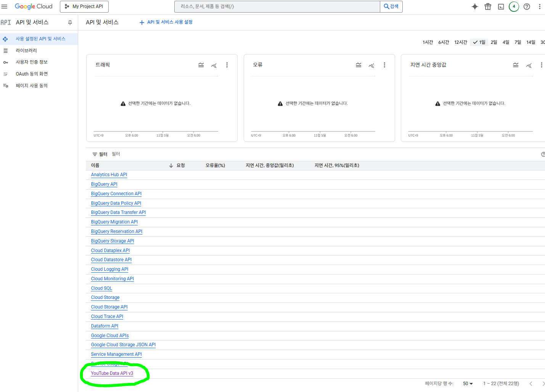
Task: Select 사용 설정된 API 및 서비스 menu item
Action: (39, 39)
